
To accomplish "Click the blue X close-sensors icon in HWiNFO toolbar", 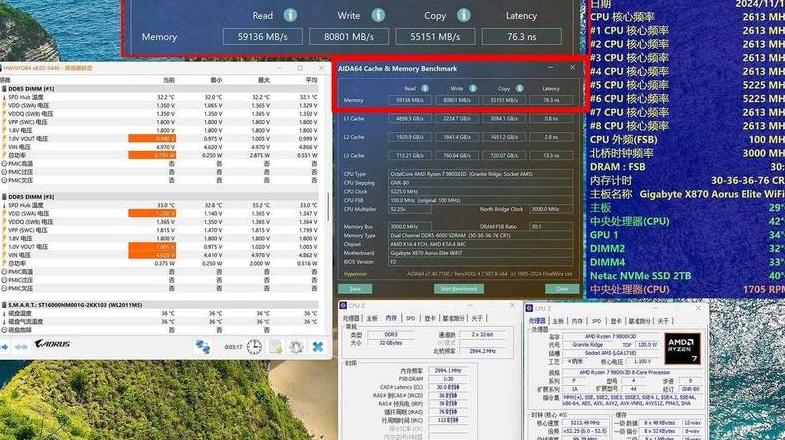I will [318, 347].
